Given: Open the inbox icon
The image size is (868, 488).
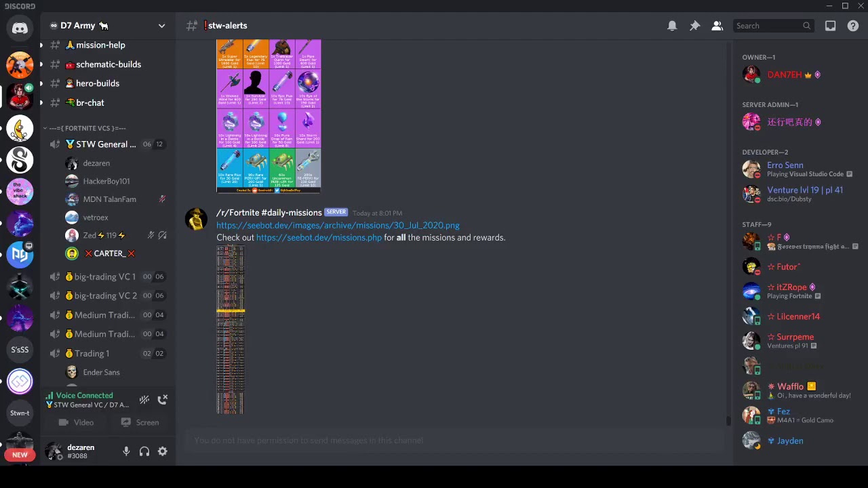Looking at the screenshot, I should click(830, 26).
